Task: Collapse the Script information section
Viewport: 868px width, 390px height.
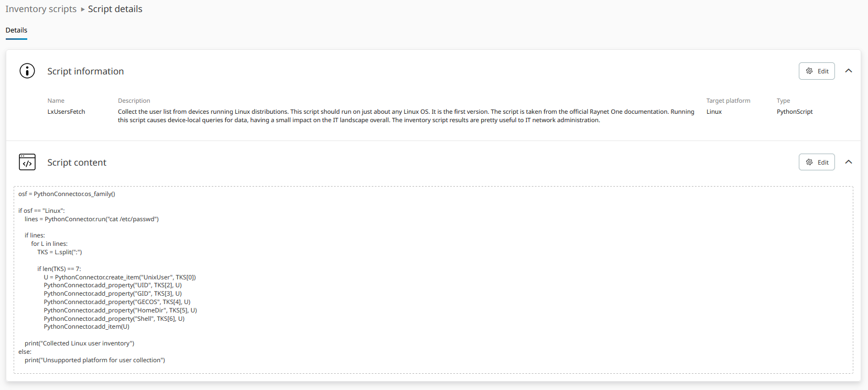Action: pos(849,71)
